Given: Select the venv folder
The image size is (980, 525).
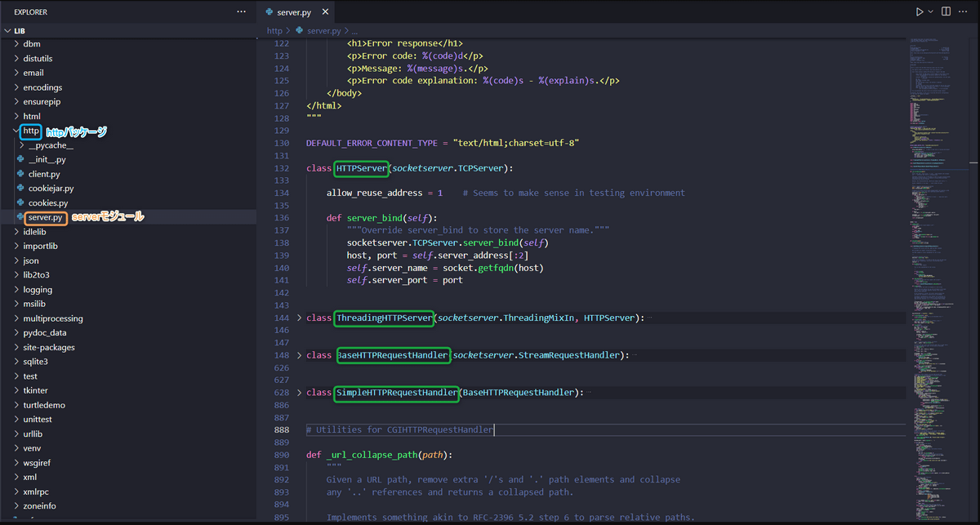Looking at the screenshot, I should click(32, 448).
